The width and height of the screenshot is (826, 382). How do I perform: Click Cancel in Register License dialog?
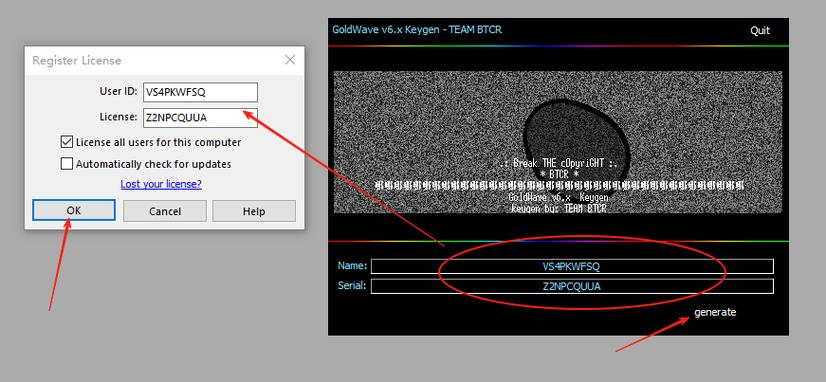pos(165,211)
